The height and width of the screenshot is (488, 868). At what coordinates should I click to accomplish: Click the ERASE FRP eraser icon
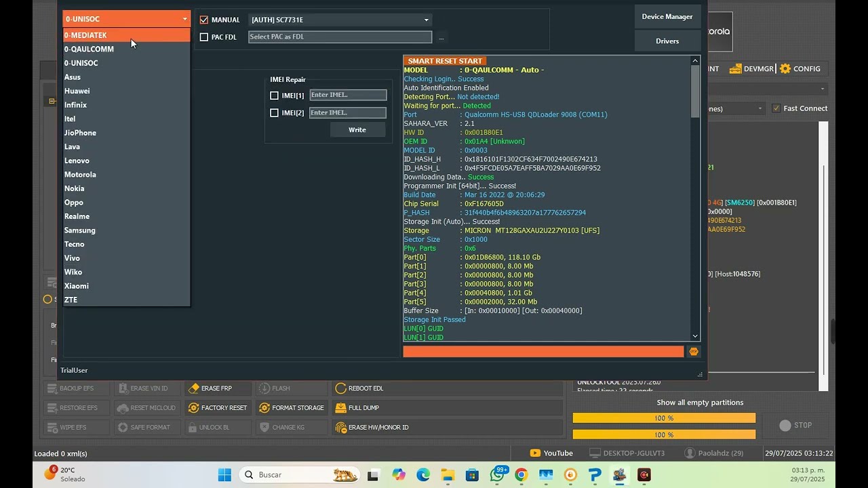(194, 388)
